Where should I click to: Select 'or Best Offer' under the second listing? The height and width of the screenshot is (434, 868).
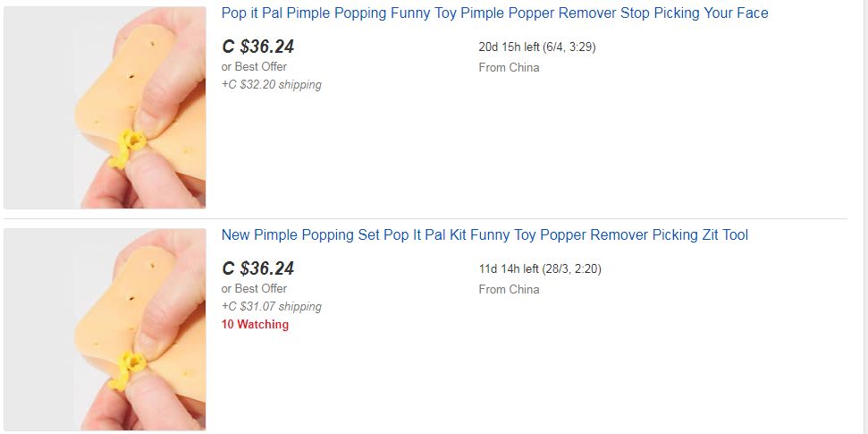coord(254,289)
